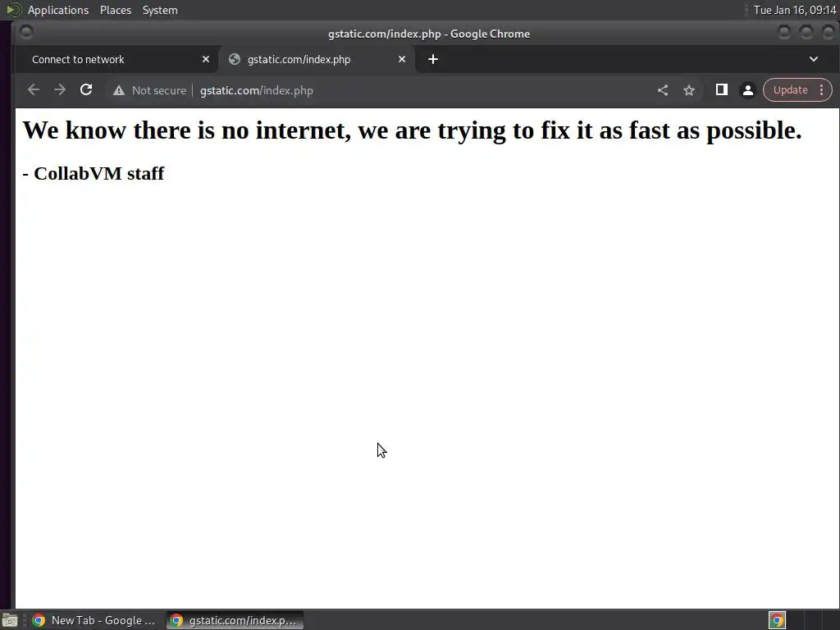The height and width of the screenshot is (630, 840).
Task: Click the window menu button in title bar
Action: (x=25, y=33)
